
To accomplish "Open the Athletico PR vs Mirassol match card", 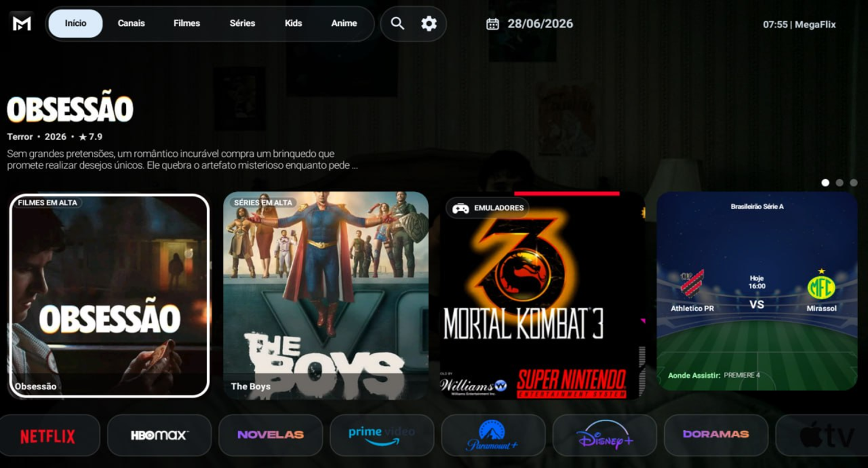I will pyautogui.click(x=757, y=291).
